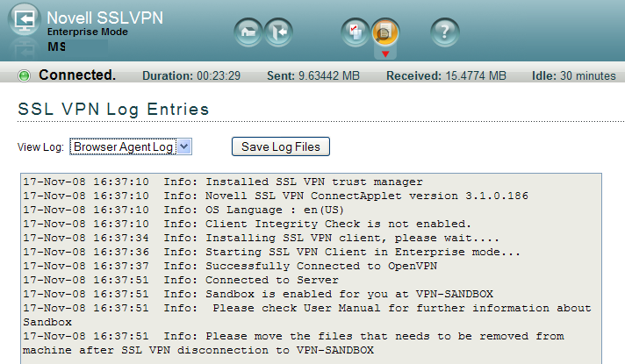Viewport: 625px width, 364px height.
Task: Click the Sent data amount
Action: [x=327, y=76]
